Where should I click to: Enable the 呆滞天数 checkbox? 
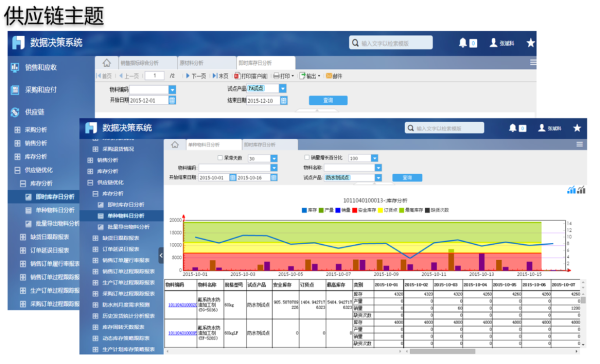tap(220, 158)
